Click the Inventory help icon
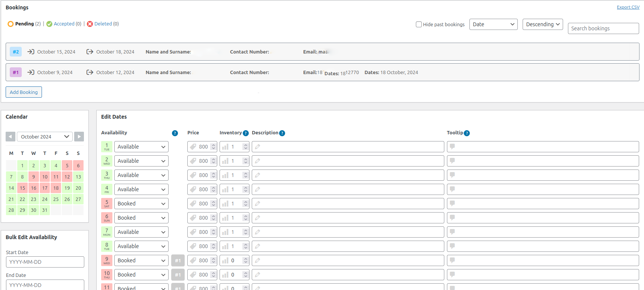 click(246, 133)
